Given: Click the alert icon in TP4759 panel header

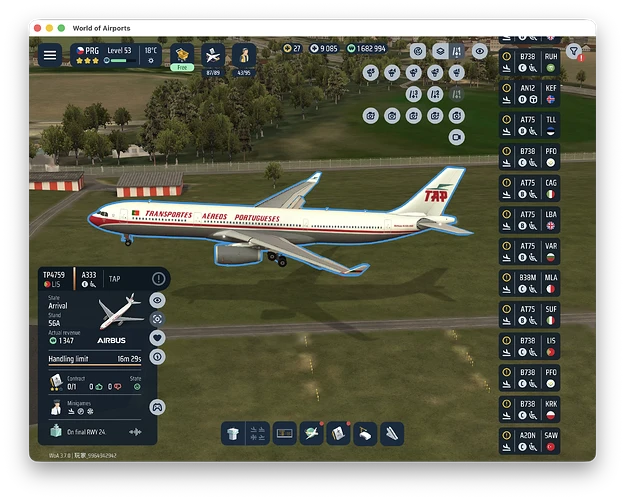Looking at the screenshot, I should (158, 279).
